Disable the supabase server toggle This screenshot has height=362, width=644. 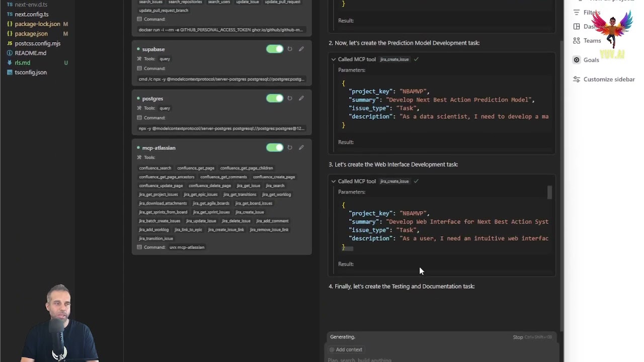[x=275, y=49]
